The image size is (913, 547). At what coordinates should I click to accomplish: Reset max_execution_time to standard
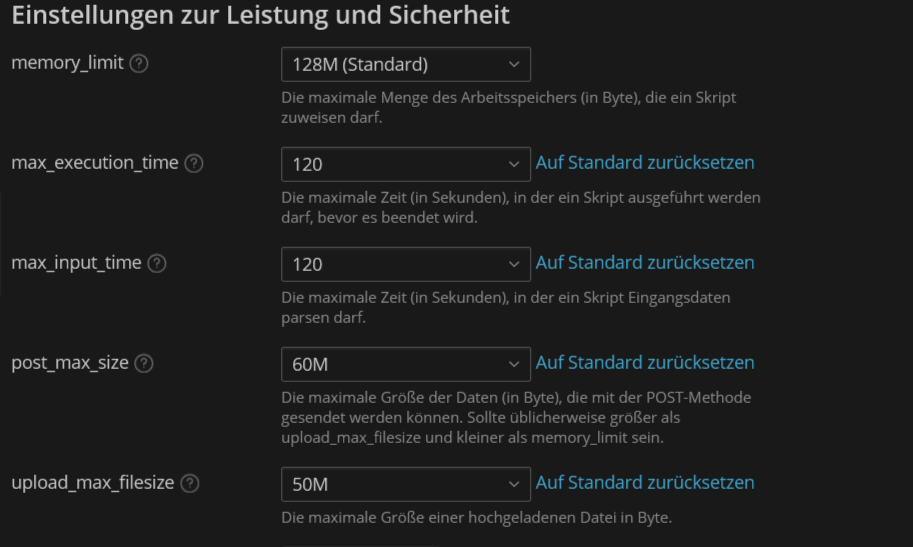(x=645, y=162)
